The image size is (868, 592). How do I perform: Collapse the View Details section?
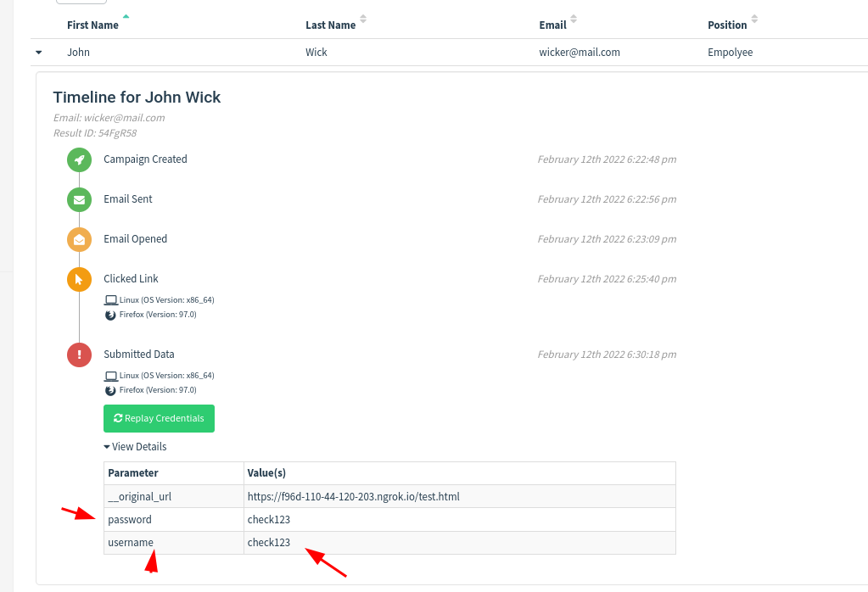135,446
